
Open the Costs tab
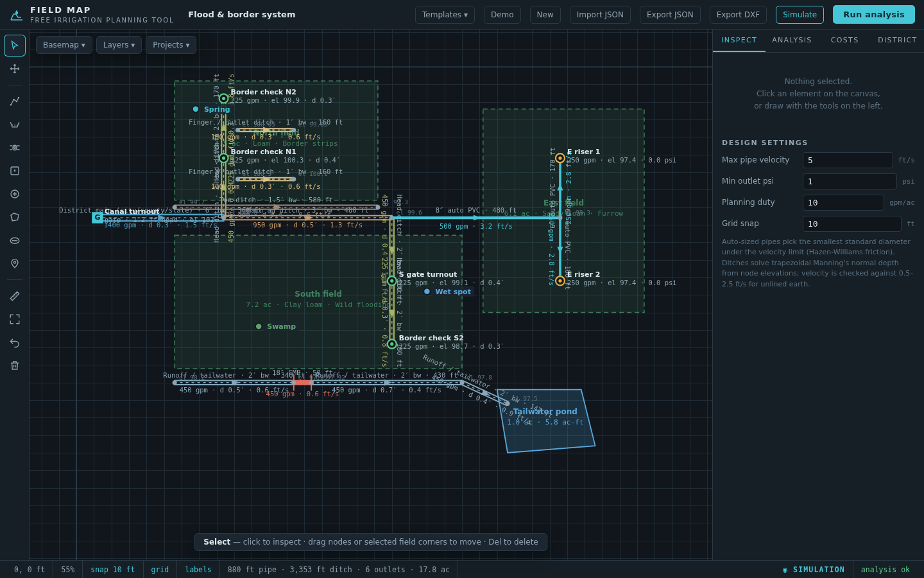844,40
